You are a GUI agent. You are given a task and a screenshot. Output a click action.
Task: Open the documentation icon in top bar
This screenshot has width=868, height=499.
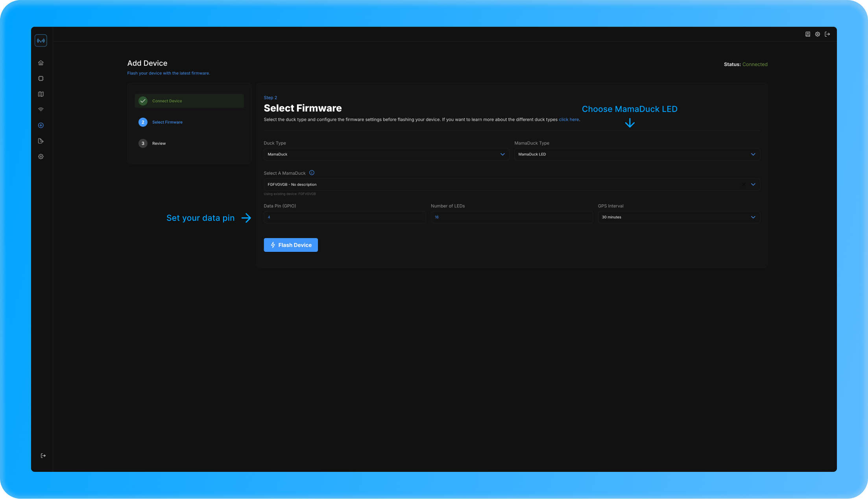[808, 34]
